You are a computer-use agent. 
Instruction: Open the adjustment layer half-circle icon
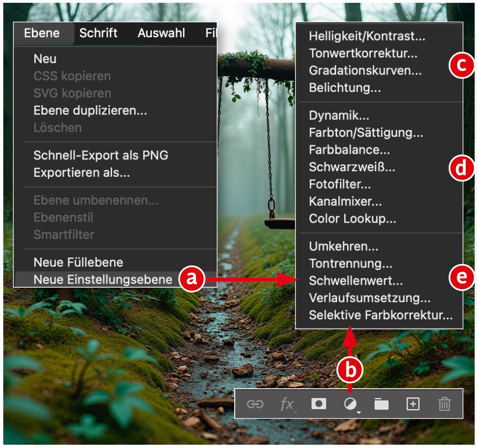pos(351,405)
